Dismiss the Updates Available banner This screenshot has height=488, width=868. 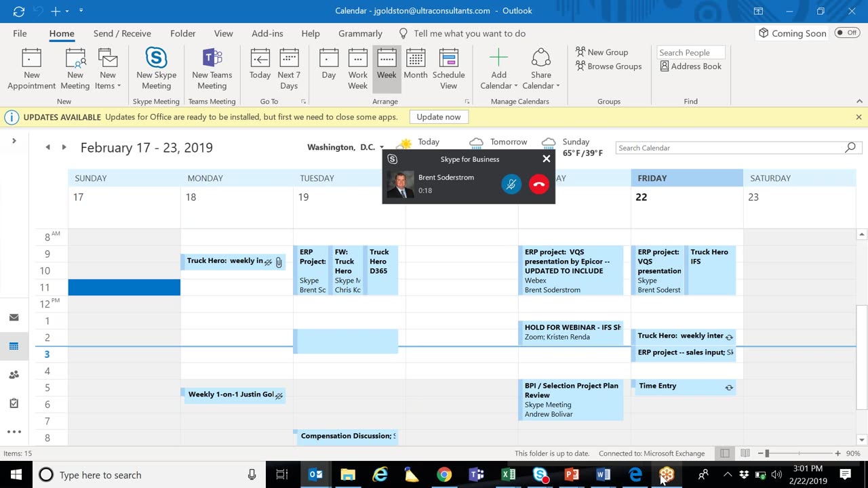[859, 117]
